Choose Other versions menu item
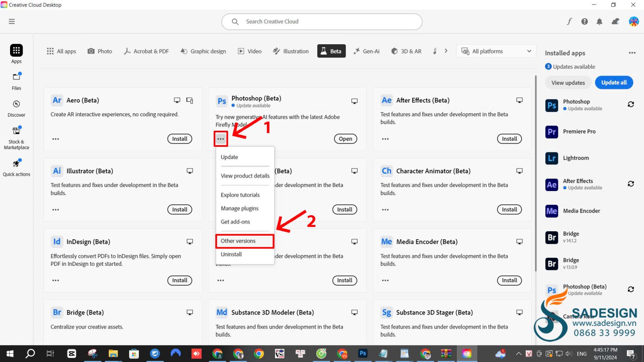Image resolution: width=644 pixels, height=362 pixels. (x=245, y=241)
